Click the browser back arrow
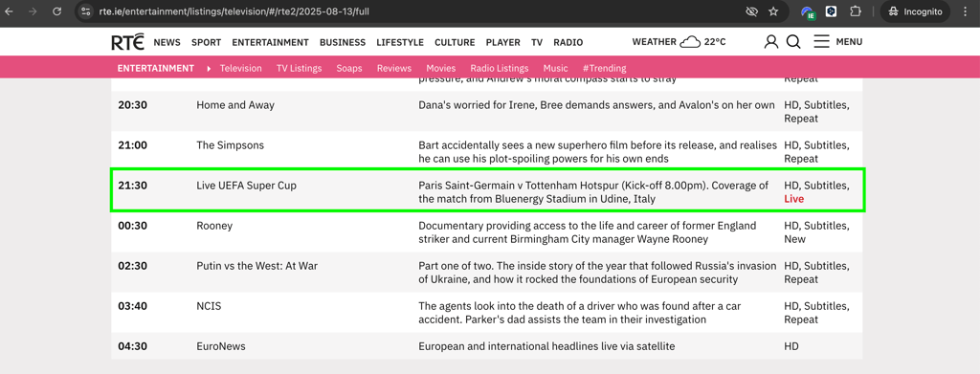This screenshot has height=374, width=980. [10, 11]
